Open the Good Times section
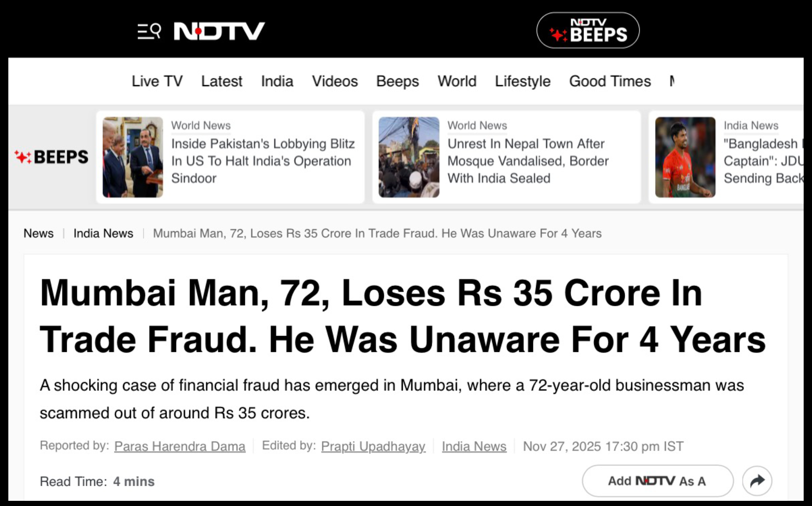Viewport: 812px width, 506px height. click(x=610, y=81)
